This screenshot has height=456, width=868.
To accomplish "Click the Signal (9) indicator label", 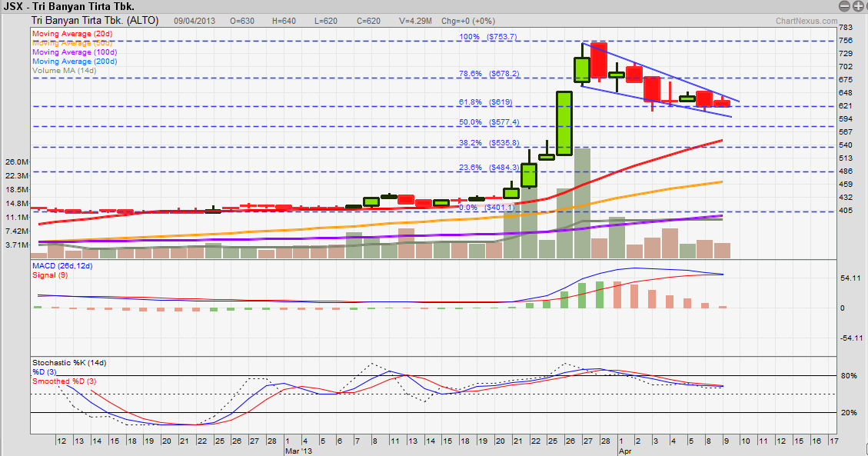I will click(49, 274).
